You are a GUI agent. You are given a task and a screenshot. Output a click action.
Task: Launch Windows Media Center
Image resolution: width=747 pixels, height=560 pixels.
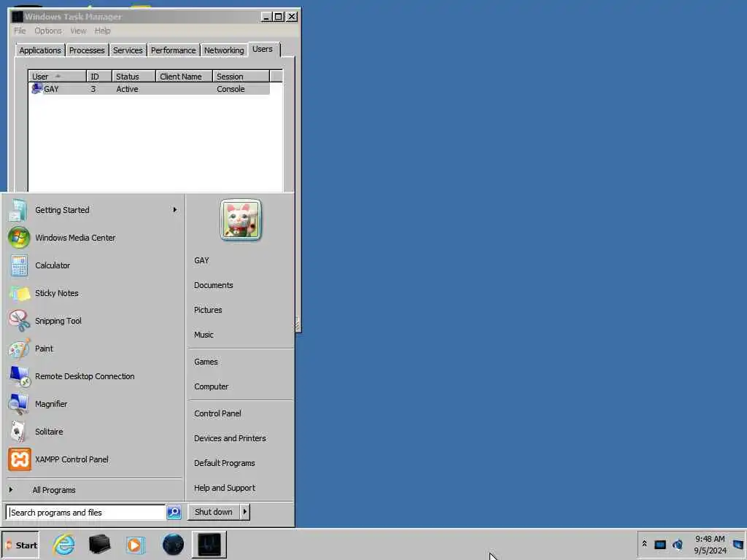pos(94,238)
